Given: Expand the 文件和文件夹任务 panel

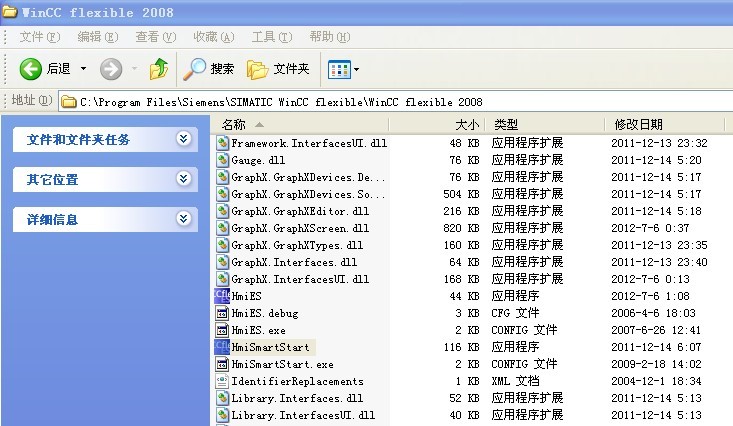Looking at the screenshot, I should 183,138.
